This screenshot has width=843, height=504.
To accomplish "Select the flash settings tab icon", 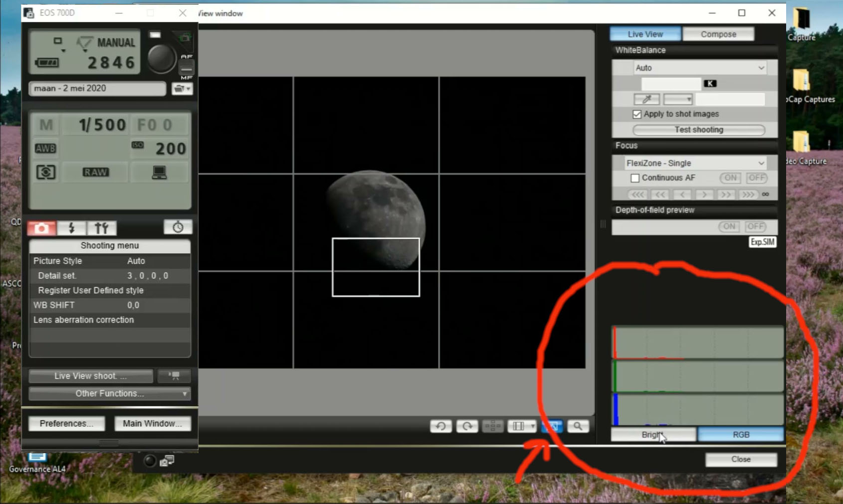I will pyautogui.click(x=71, y=228).
